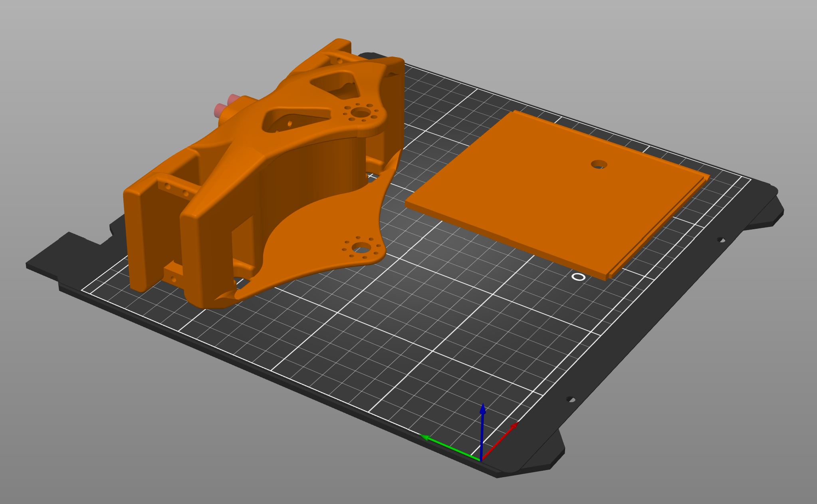Click the green Y axis arrow
817x504 pixels.
[450, 448]
